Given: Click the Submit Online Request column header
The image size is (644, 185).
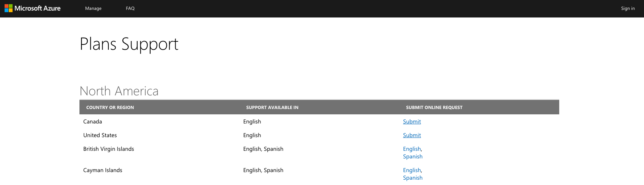Looking at the screenshot, I should [434, 108].
